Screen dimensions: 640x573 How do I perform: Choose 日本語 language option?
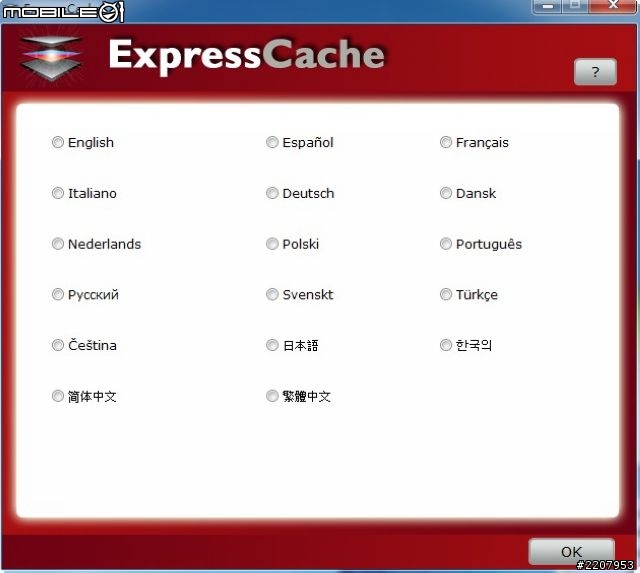(x=272, y=345)
